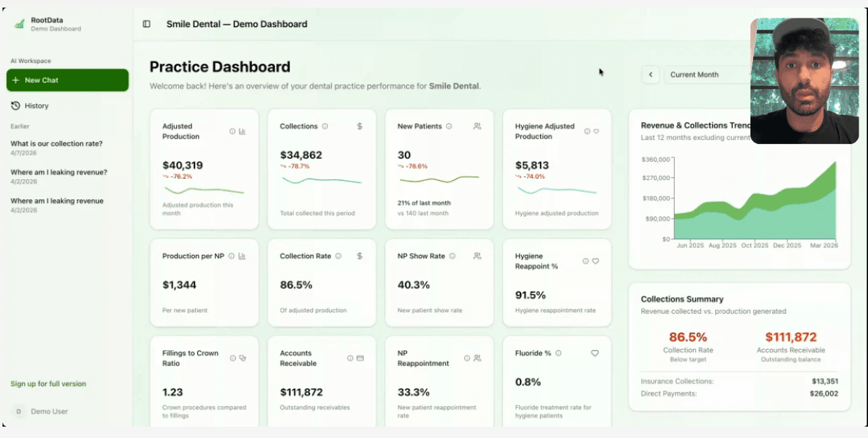The height and width of the screenshot is (438, 868).
Task: Toggle the heart on Hygiene Reappoint % card
Action: [x=596, y=261]
